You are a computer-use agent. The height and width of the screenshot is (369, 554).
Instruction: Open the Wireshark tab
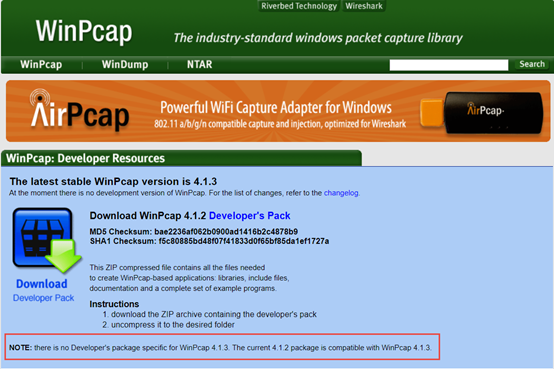364,6
